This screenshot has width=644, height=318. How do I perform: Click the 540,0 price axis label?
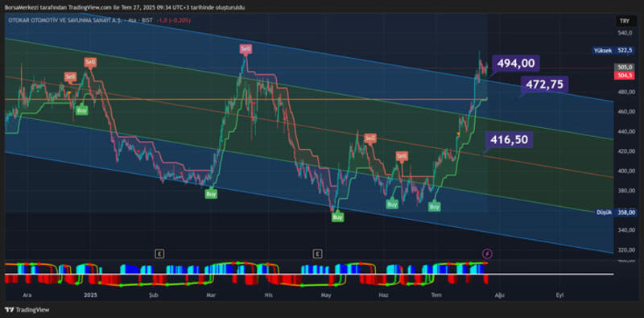pos(625,32)
